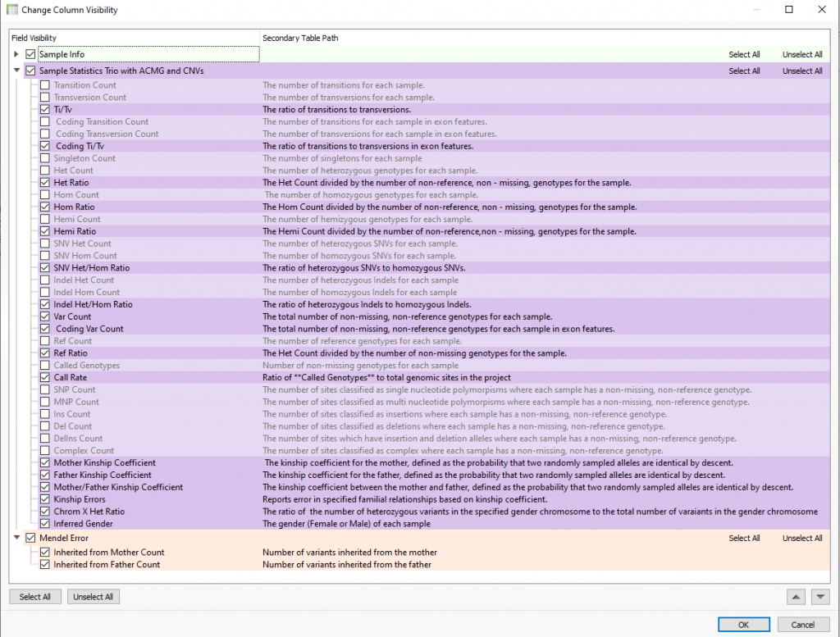Collapse the Mendel Error group
This screenshot has height=637, width=840.
pyautogui.click(x=16, y=538)
